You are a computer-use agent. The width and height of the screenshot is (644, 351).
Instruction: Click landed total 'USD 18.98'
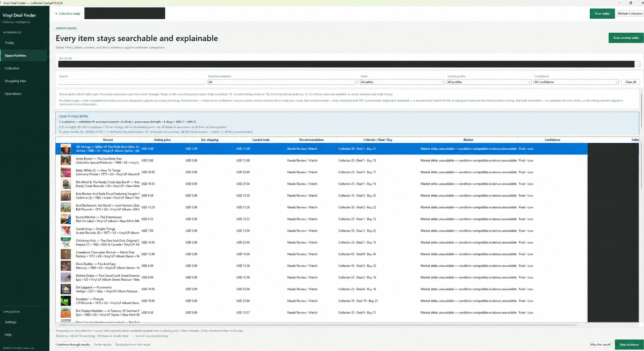point(243,254)
